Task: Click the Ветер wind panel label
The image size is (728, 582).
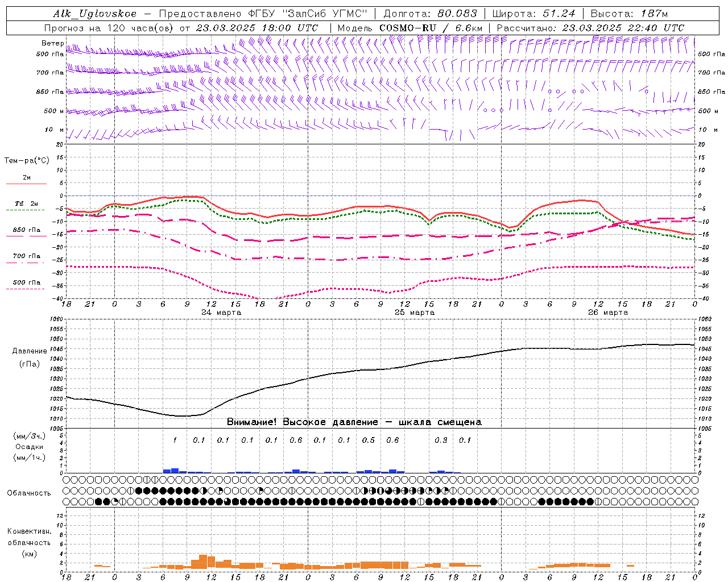Action: tap(53, 43)
